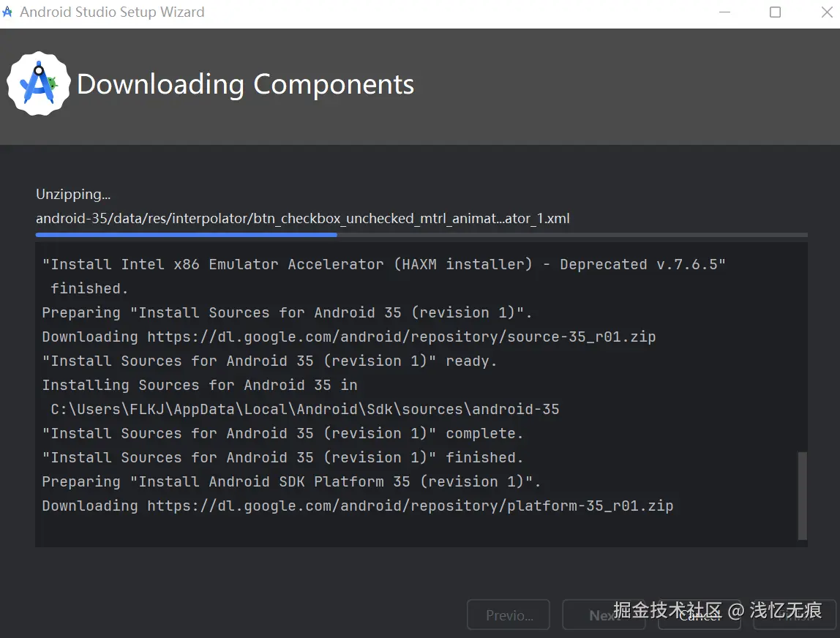The image size is (840, 638).
Task: Click the Android Studio logo in header
Action: click(x=39, y=83)
